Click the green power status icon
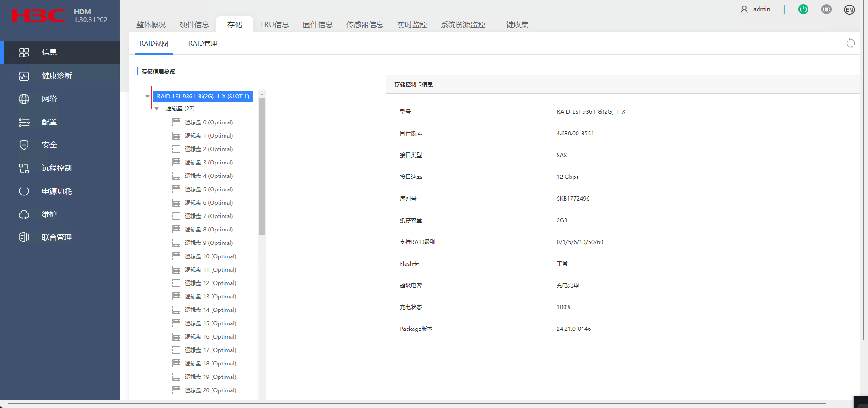The image size is (868, 408). tap(803, 9)
